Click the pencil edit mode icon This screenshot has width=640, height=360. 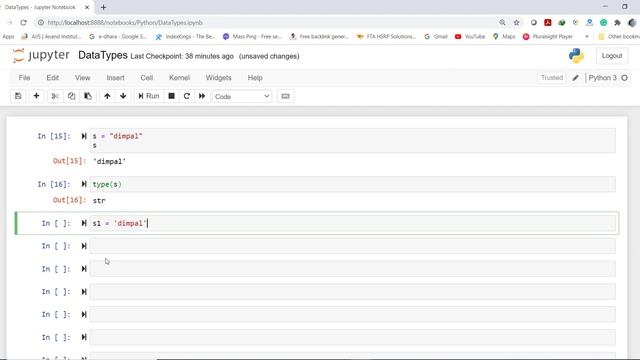click(x=576, y=78)
